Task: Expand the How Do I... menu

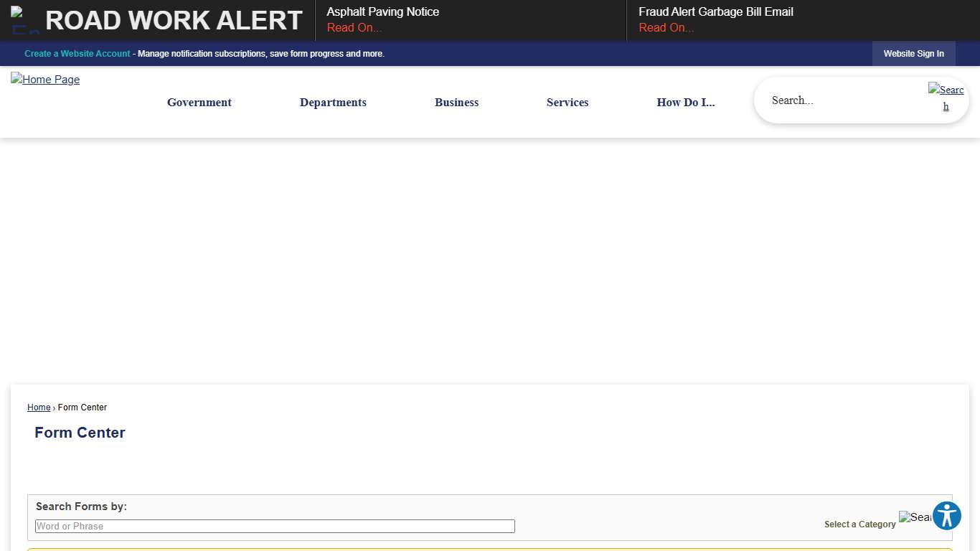Action: (685, 103)
